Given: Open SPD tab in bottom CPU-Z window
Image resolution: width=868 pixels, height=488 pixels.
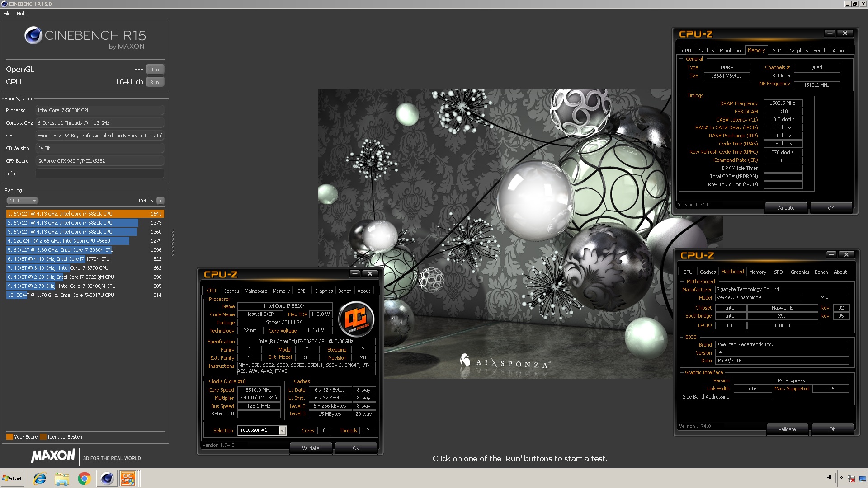Looking at the screenshot, I should point(302,291).
